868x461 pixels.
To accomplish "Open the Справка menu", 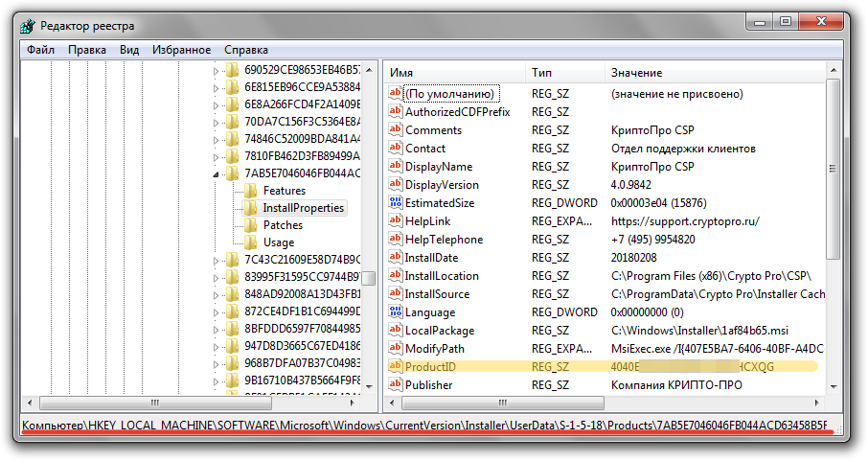I will point(246,49).
